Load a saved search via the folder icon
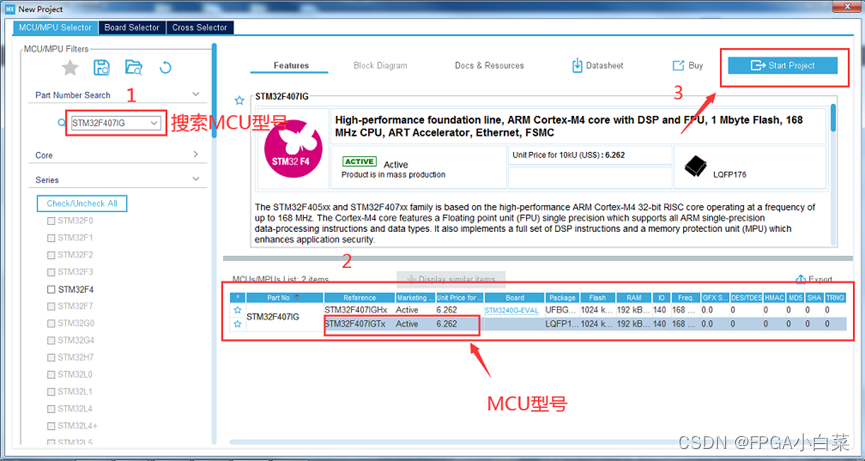 [134, 67]
